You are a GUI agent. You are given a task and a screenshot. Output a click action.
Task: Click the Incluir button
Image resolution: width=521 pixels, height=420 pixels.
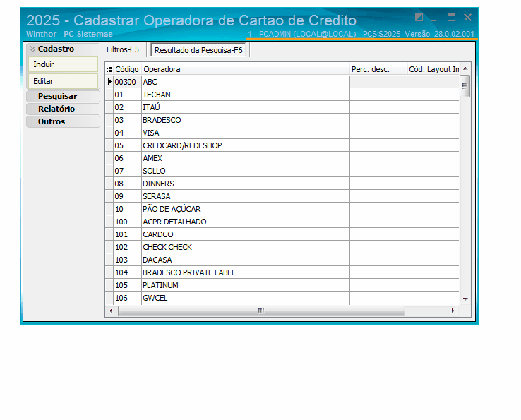point(63,64)
